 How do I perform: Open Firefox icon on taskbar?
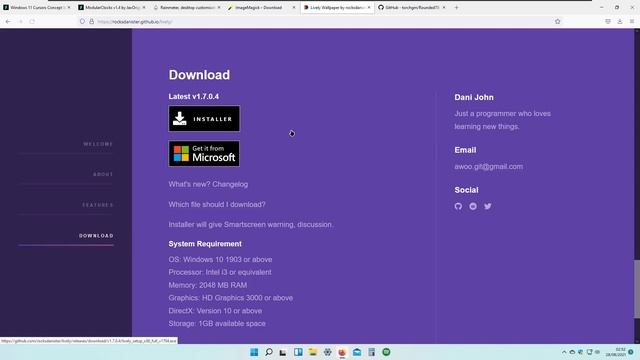pos(342,352)
